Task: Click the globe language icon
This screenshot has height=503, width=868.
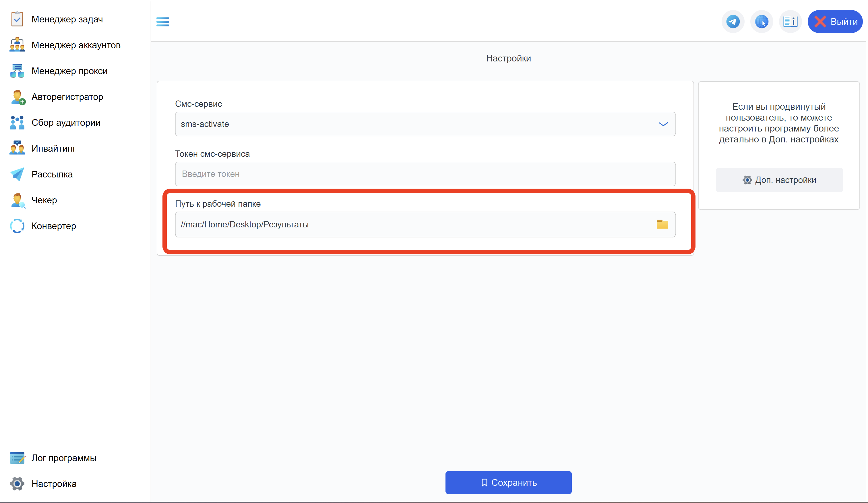Action: (761, 22)
